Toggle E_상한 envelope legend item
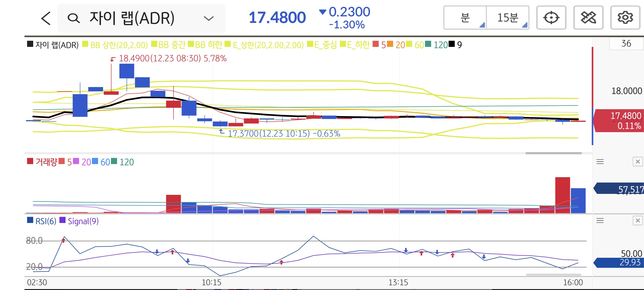The width and height of the screenshot is (644, 290). (268, 45)
